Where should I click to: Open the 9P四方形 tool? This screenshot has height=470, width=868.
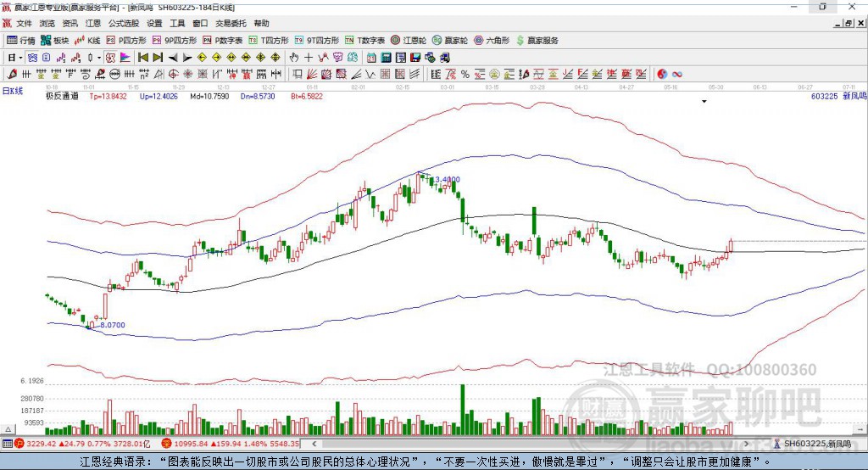[x=175, y=41]
